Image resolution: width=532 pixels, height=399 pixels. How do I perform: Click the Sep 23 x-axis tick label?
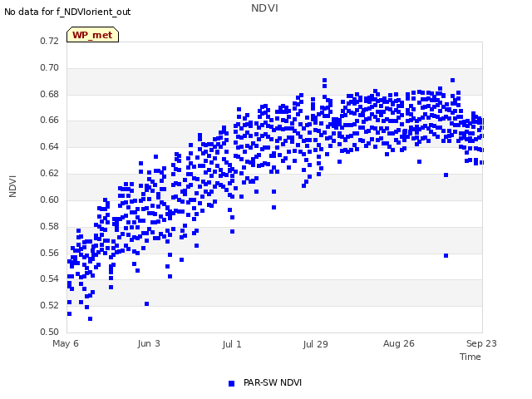pyautogui.click(x=481, y=343)
